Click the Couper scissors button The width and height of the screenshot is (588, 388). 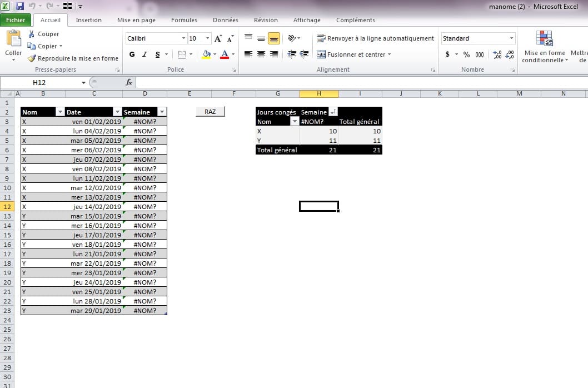(43, 34)
